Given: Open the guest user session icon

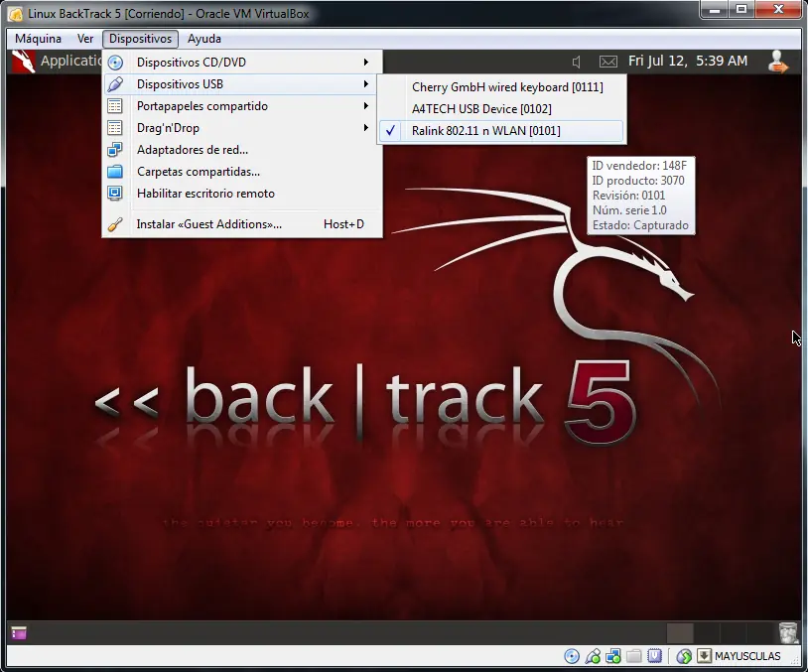Looking at the screenshot, I should 777,62.
